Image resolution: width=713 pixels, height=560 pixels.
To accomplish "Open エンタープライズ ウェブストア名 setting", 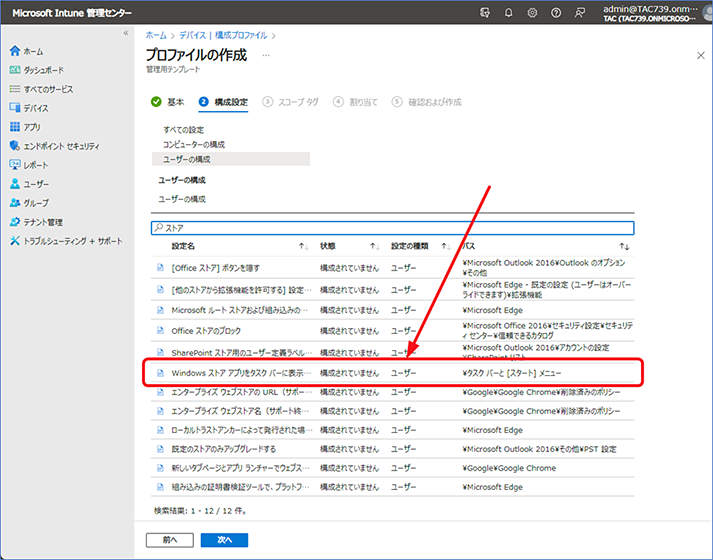I will click(x=240, y=411).
